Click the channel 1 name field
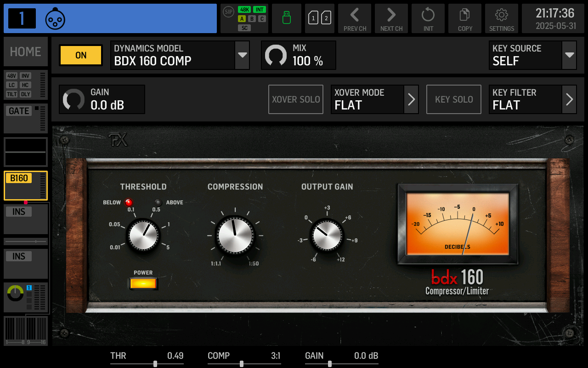 tap(138, 18)
